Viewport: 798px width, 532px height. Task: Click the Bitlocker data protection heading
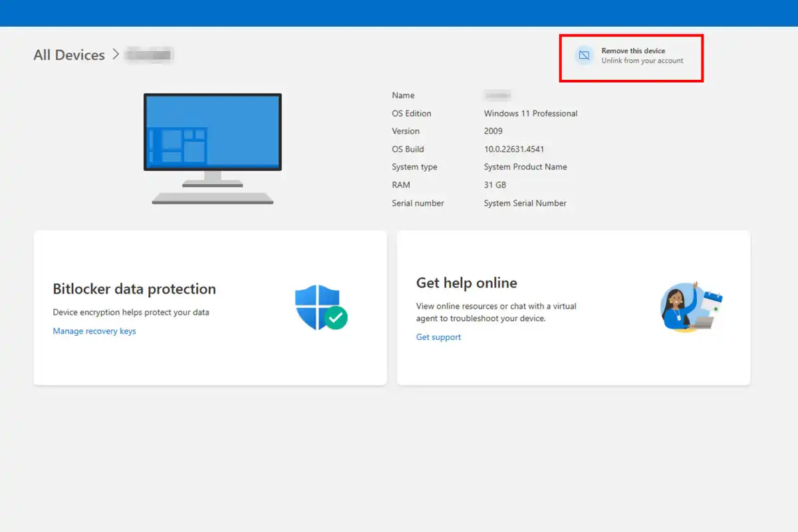point(134,289)
